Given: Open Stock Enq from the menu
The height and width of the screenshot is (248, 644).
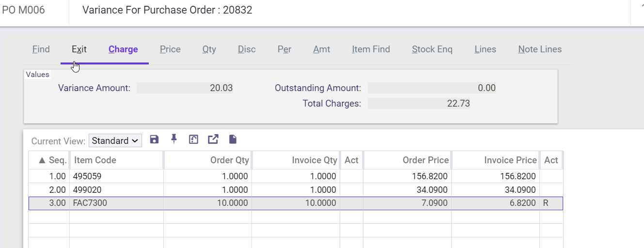Looking at the screenshot, I should pyautogui.click(x=432, y=49).
